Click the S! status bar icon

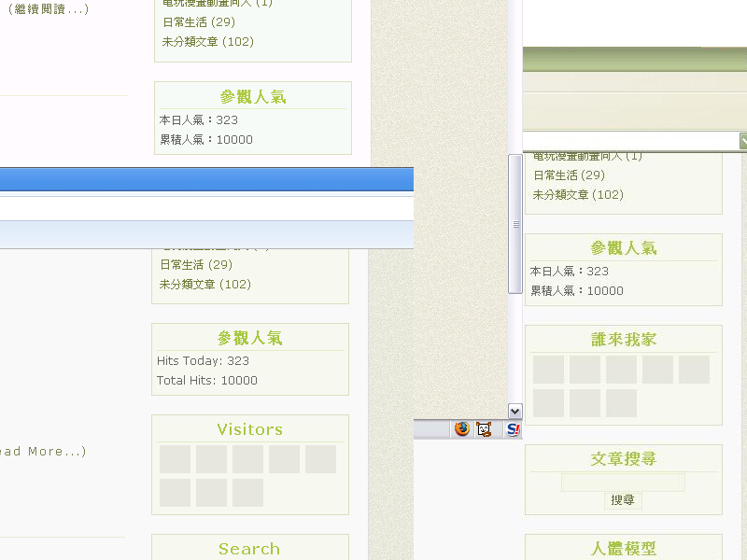(x=513, y=429)
